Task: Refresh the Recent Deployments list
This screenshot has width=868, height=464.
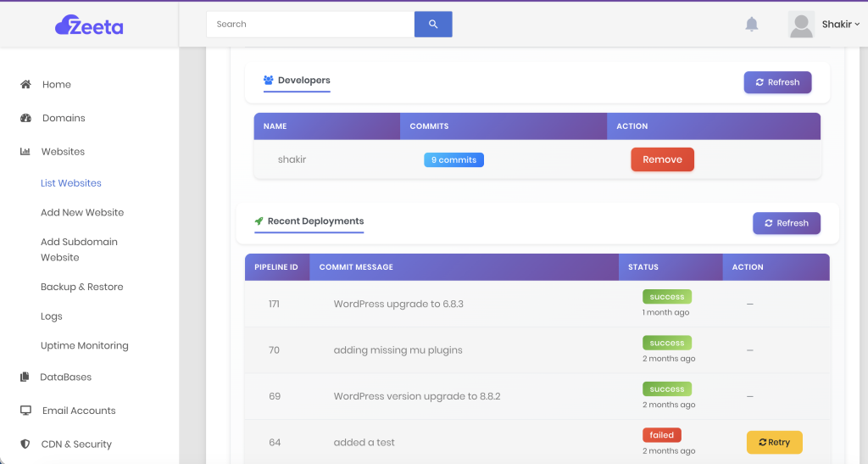Action: click(786, 223)
